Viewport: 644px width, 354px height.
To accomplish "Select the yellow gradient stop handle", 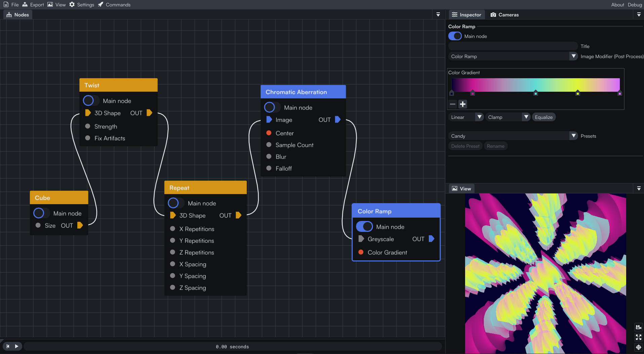I will pos(578,93).
